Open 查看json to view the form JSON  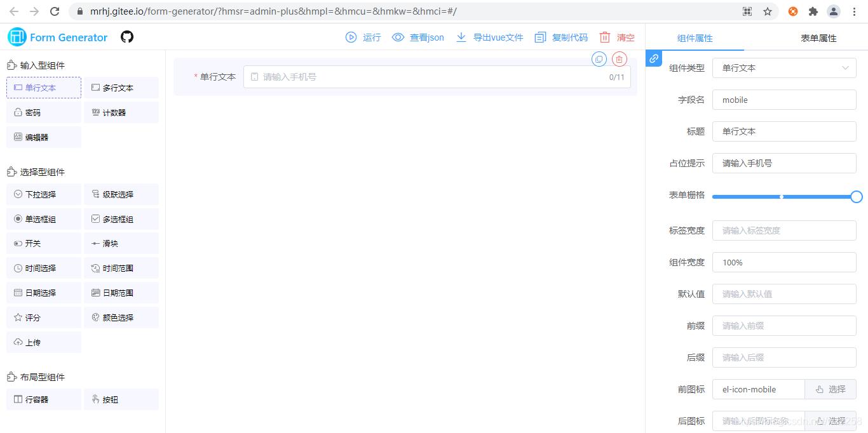pyautogui.click(x=418, y=37)
